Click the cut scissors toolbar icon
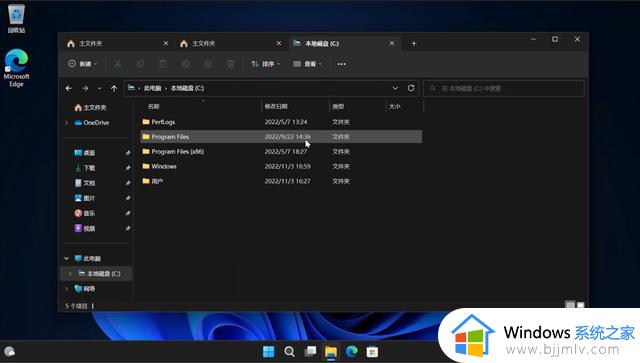This screenshot has height=363, width=640. (118, 64)
